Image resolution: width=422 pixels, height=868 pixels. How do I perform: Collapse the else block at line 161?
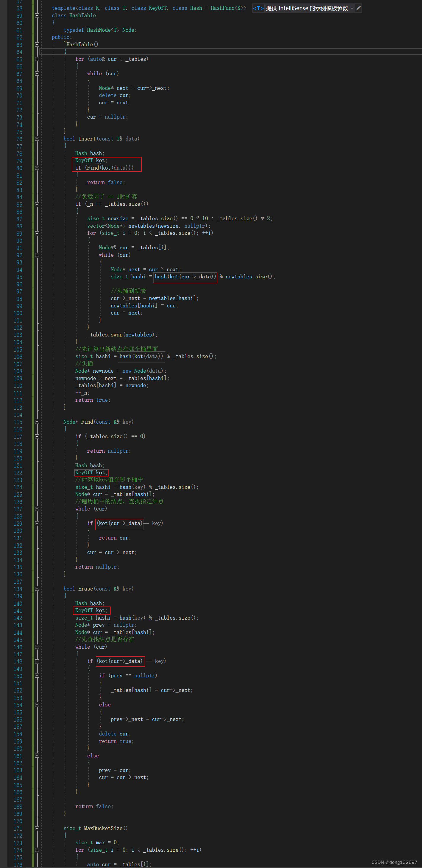click(37, 756)
